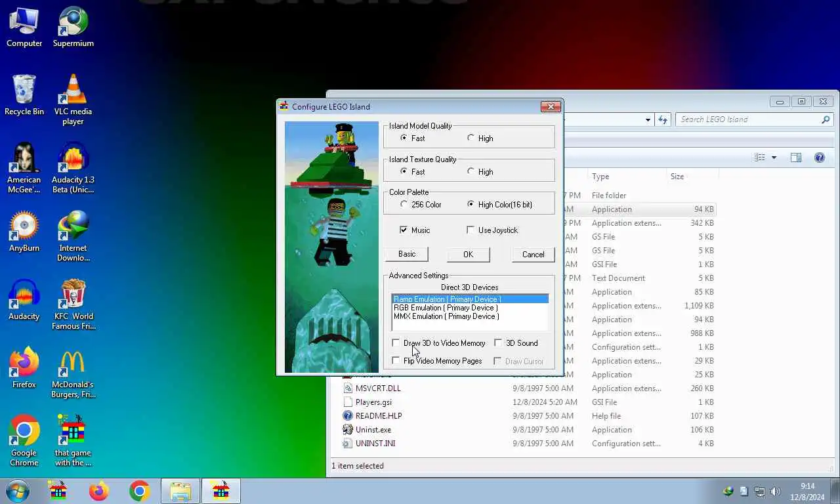Click the network tray icon
The width and height of the screenshot is (840, 504).
(x=759, y=492)
